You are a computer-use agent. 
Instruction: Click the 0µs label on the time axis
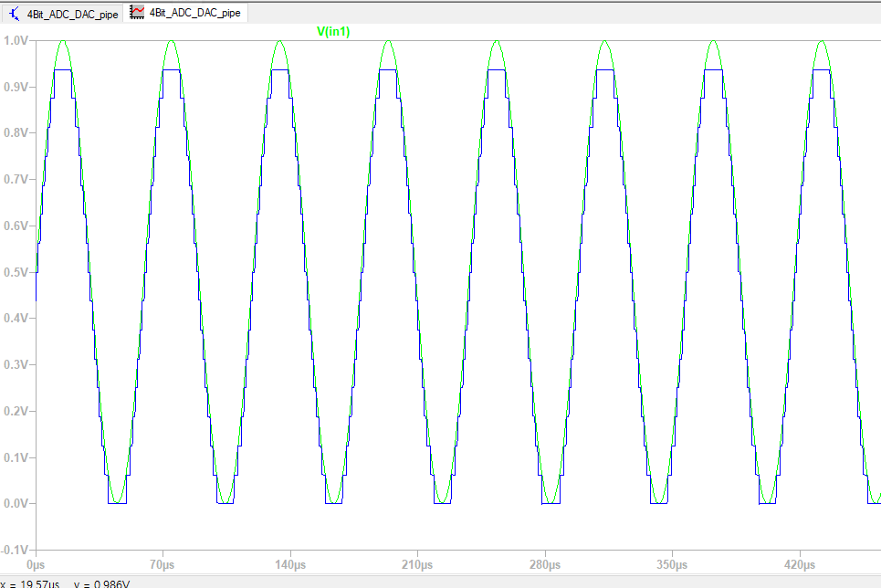tap(36, 565)
